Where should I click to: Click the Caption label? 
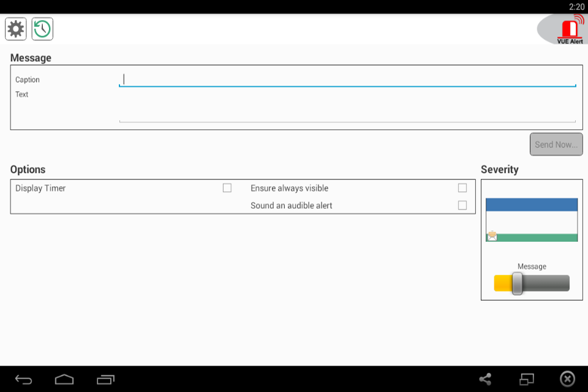tap(28, 80)
